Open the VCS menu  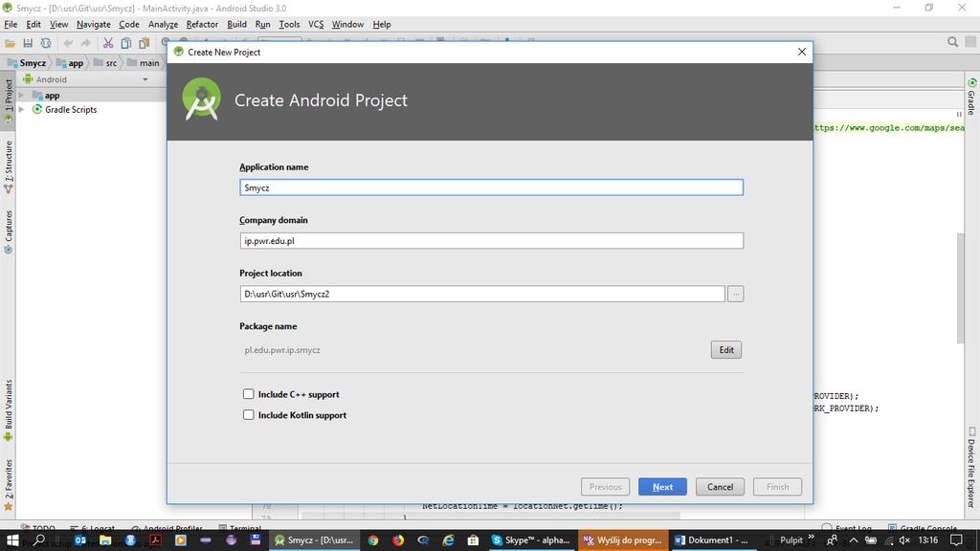click(x=316, y=24)
